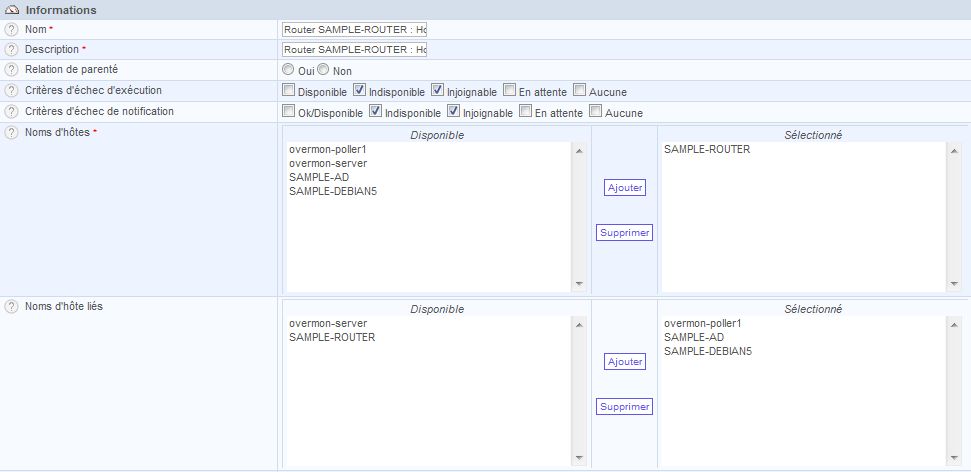Click the Informations section header icon
The height and width of the screenshot is (472, 971).
[12, 9]
